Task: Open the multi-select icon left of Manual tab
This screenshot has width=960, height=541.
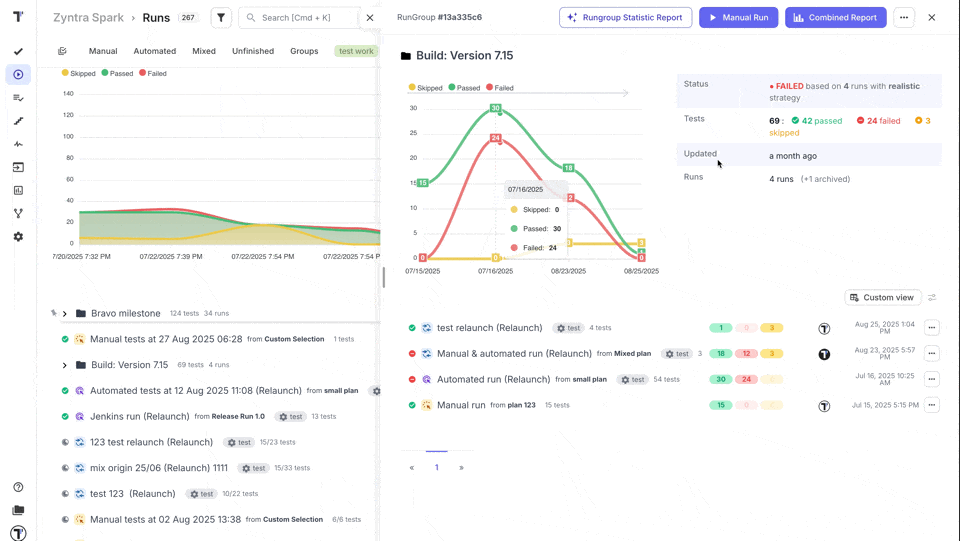Action: click(x=62, y=51)
